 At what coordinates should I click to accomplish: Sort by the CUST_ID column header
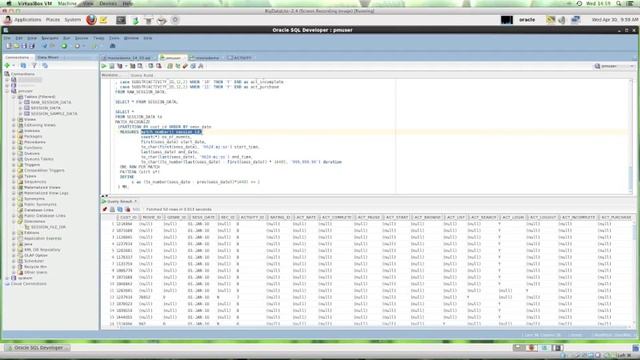click(x=128, y=218)
